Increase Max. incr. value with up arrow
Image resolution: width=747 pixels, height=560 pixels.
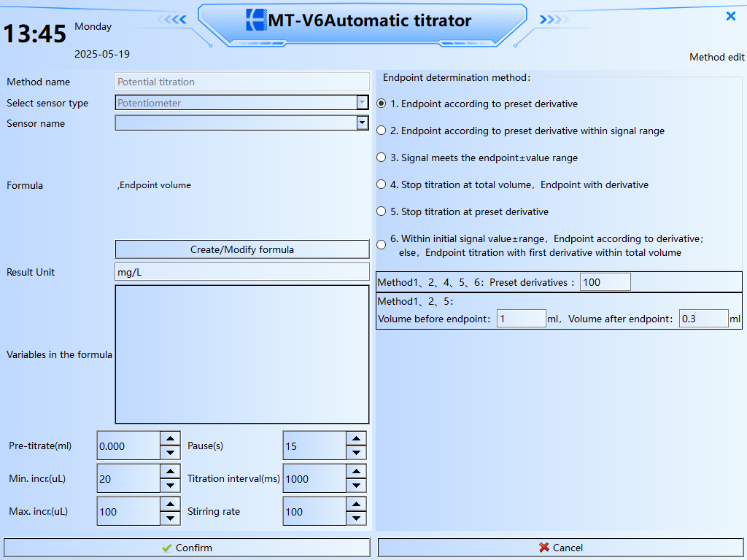[x=170, y=504]
